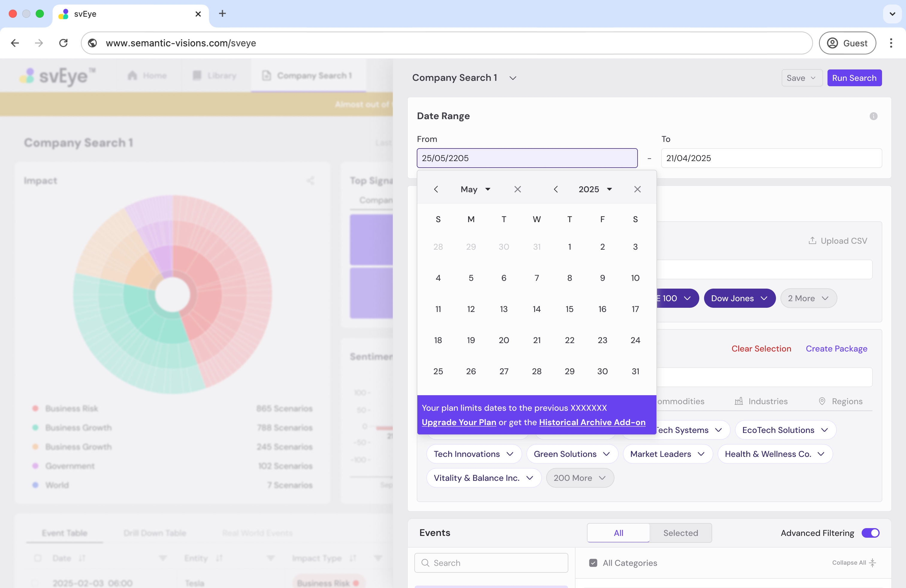Image resolution: width=906 pixels, height=588 pixels.
Task: Open Event Table tab
Action: click(x=64, y=533)
